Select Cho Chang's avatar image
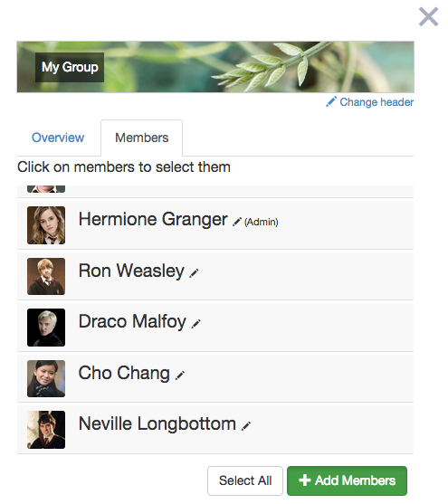 click(46, 378)
